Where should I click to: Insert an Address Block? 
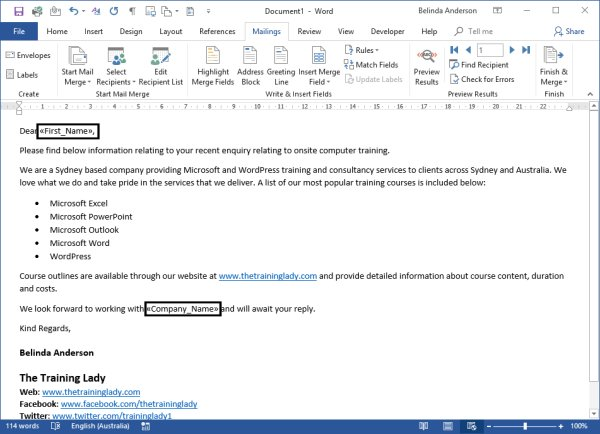[x=250, y=66]
